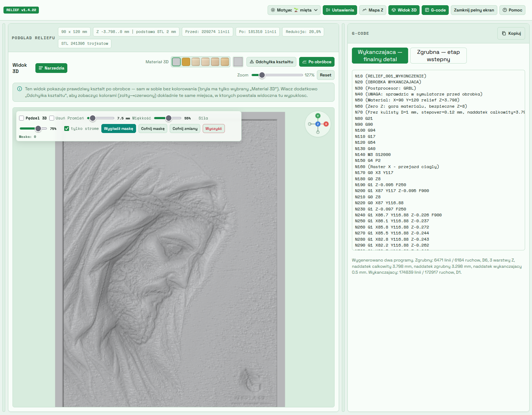The width and height of the screenshot is (532, 415).
Task: Switch to Wykanczajaca finalny detal tab
Action: click(380, 56)
